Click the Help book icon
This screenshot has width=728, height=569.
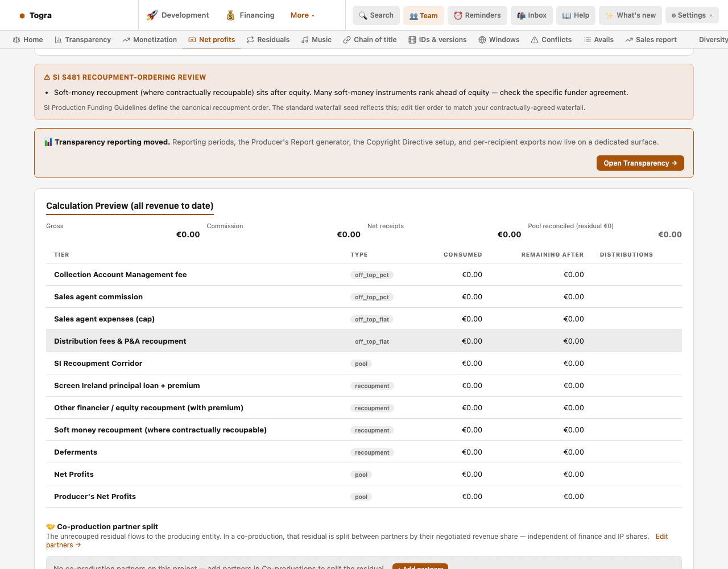(x=566, y=15)
